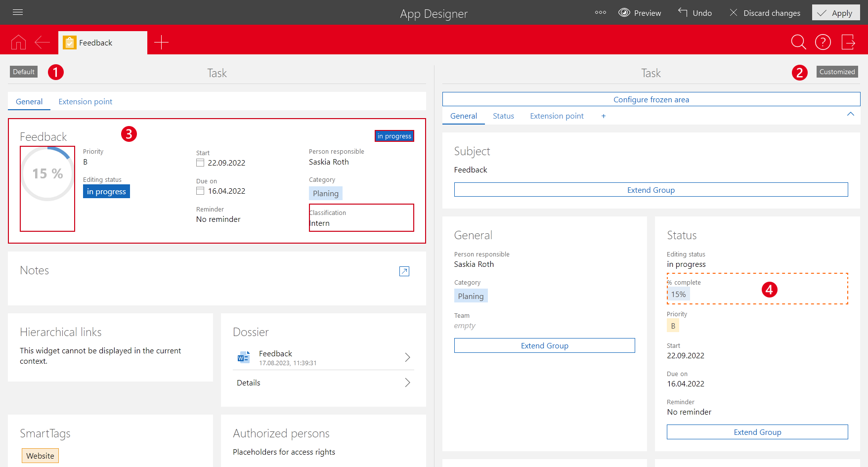Switch to the Status tab

pyautogui.click(x=503, y=116)
